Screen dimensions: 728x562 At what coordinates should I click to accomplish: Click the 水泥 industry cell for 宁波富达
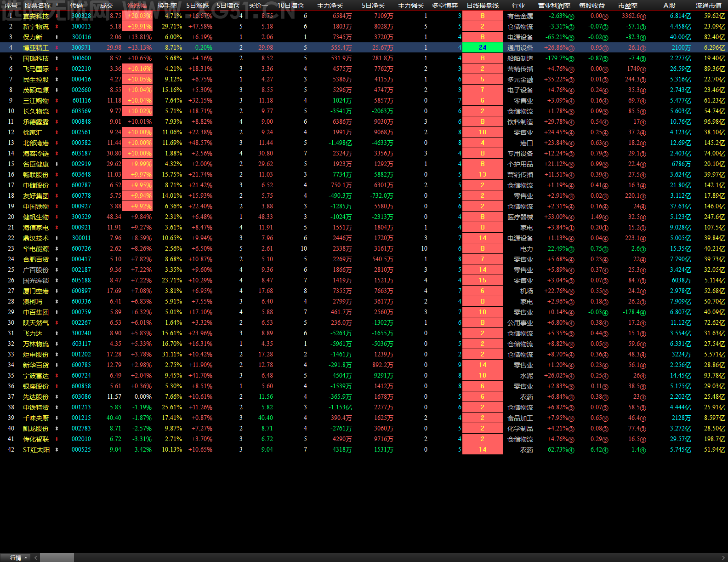(x=527, y=376)
